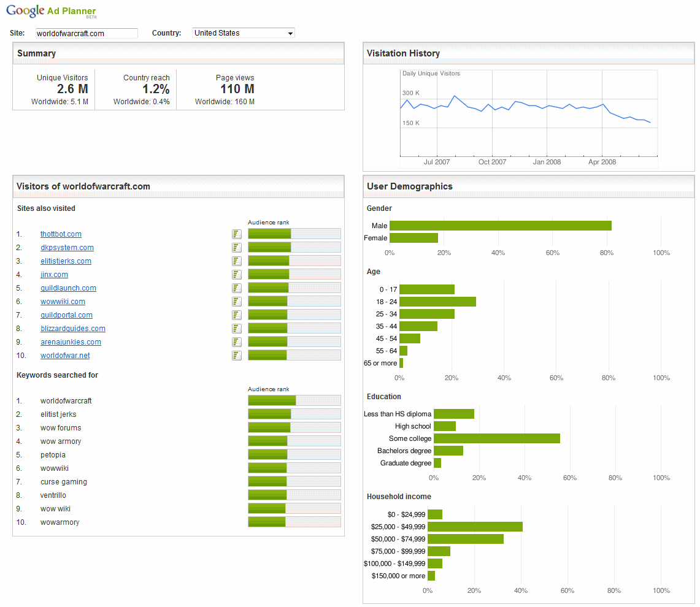Click the Site input field
The height and width of the screenshot is (607, 700).
tap(86, 34)
